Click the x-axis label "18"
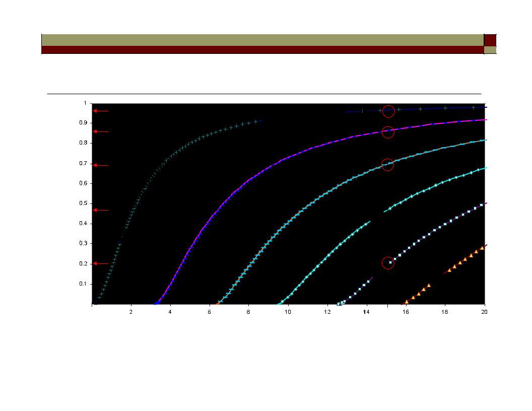 click(445, 312)
